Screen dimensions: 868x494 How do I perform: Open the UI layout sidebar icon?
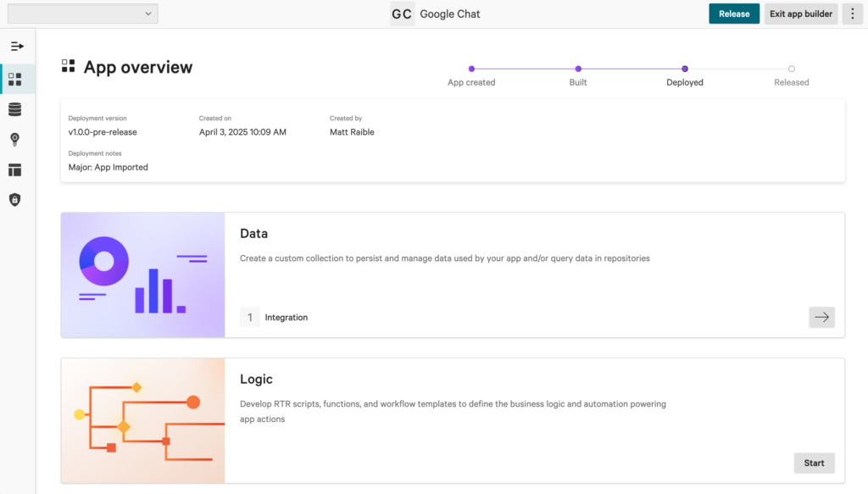(15, 169)
